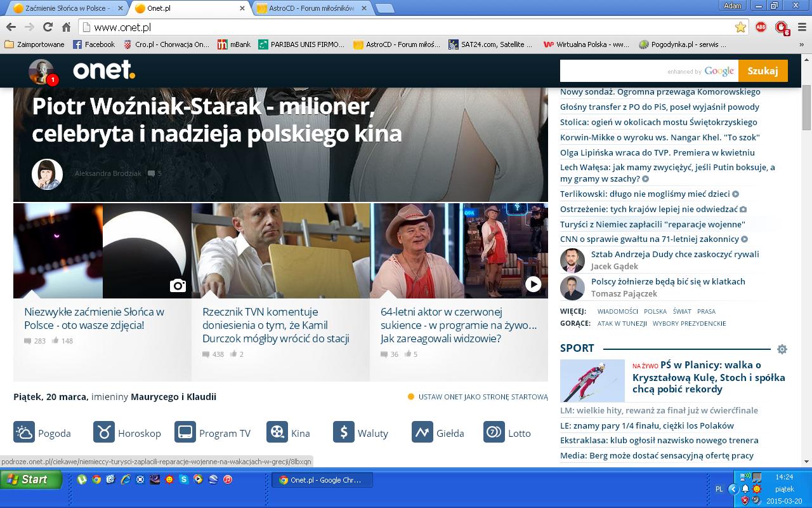812x508 pixels.
Task: Switch to the AstroCD forum tab
Action: [311, 8]
